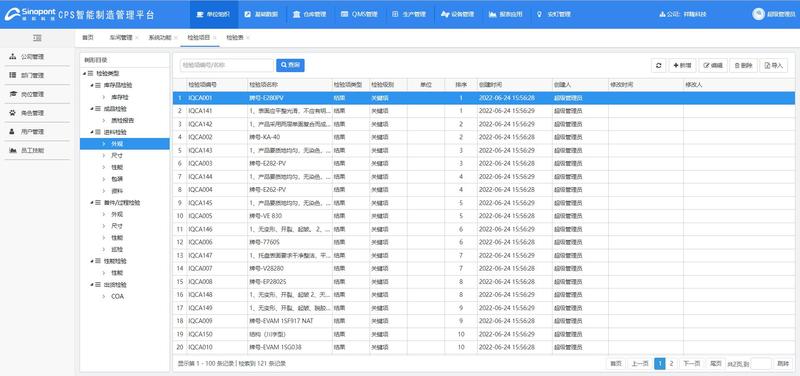Open the 生产管理 top menu

pyautogui.click(x=409, y=14)
